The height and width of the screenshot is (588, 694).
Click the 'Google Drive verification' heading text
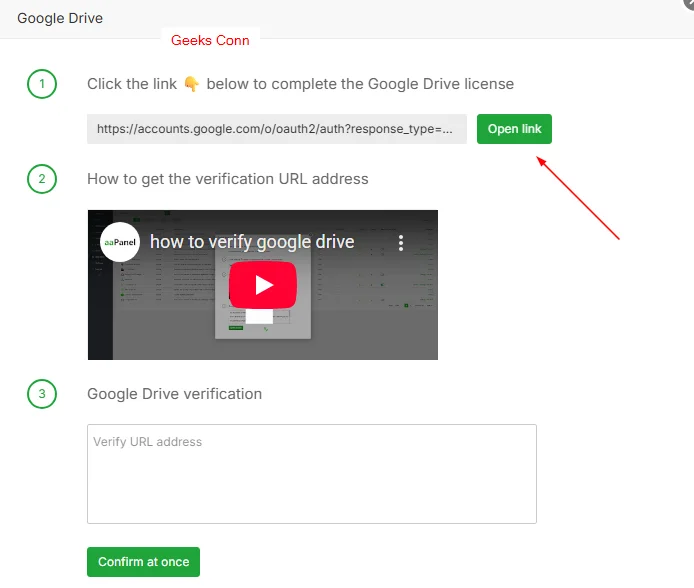[x=174, y=394]
